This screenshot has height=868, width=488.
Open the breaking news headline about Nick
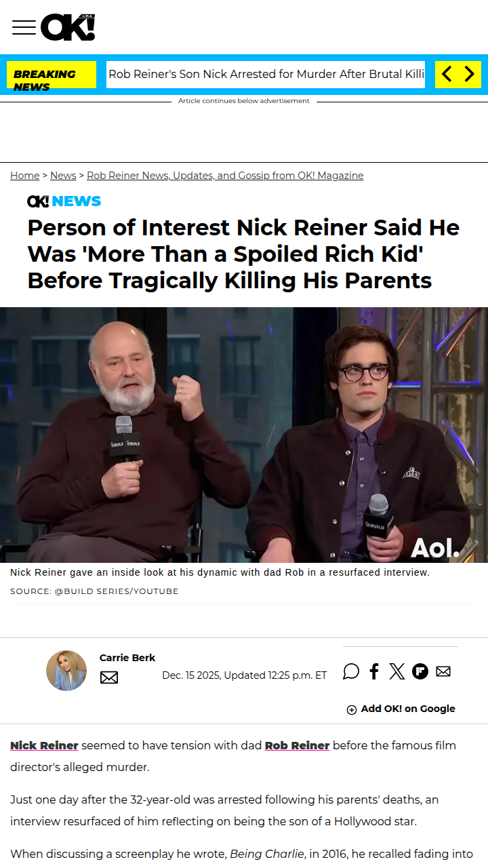(266, 75)
